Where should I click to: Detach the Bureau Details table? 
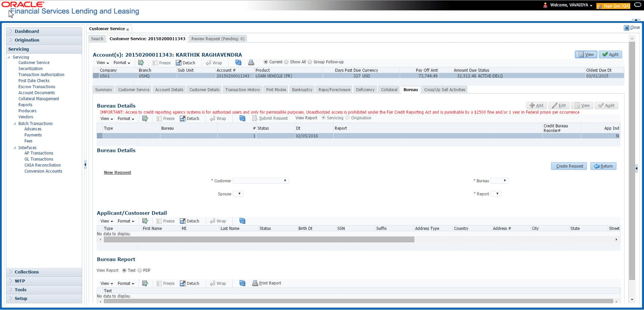pyautogui.click(x=190, y=118)
